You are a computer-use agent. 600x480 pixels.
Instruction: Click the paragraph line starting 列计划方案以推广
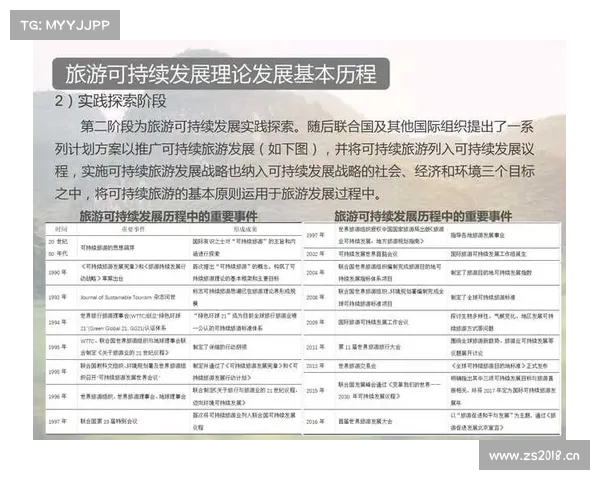click(294, 149)
